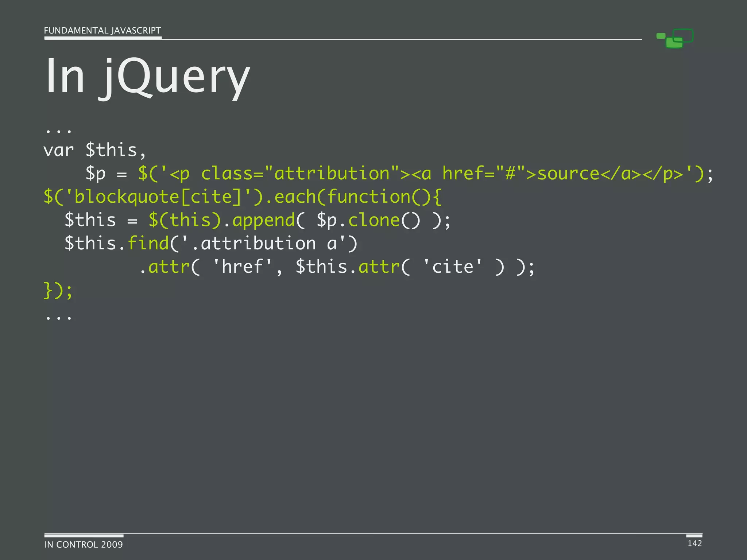Click the ellipsis below the code block
747x560 pixels.
[58, 318]
